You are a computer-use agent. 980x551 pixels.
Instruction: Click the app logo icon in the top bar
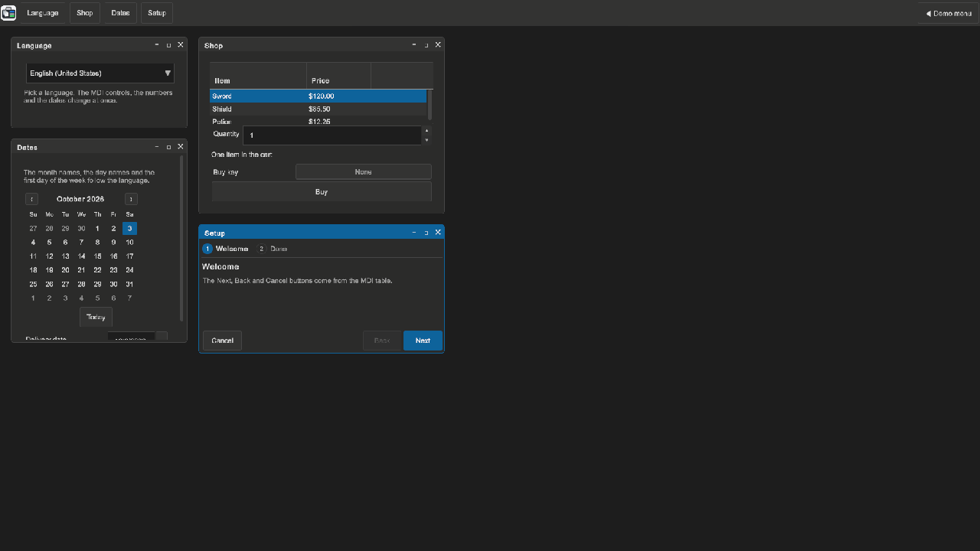(x=8, y=13)
